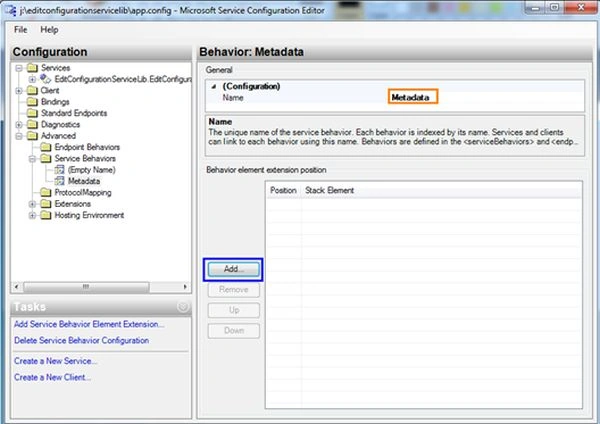Open the File menu
The width and height of the screenshot is (600, 424).
(x=21, y=29)
